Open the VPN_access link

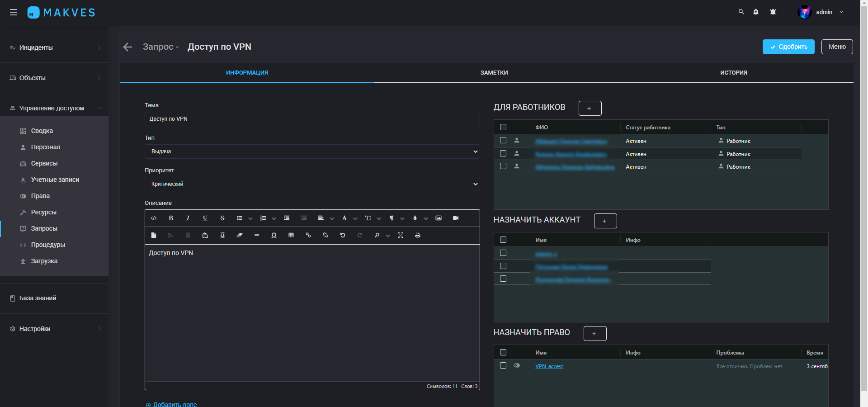click(x=549, y=366)
